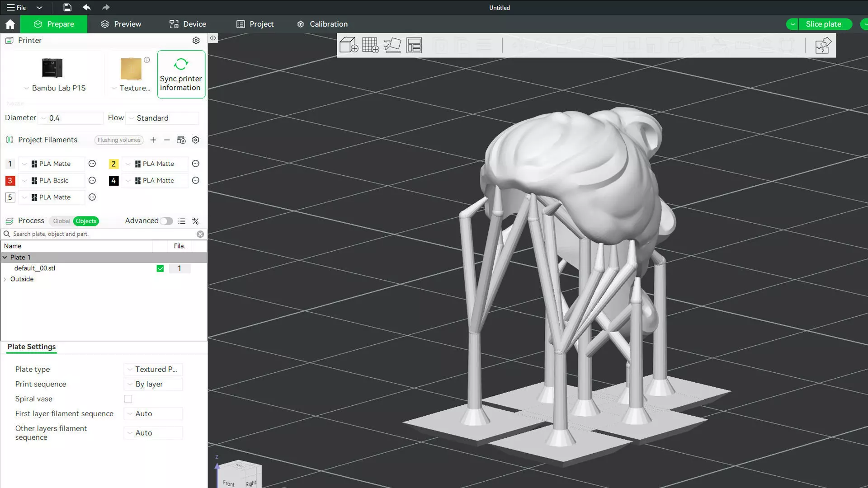Uncheck printable box for default_00.stl
Screen dimensions: 868x488
(x=160, y=268)
